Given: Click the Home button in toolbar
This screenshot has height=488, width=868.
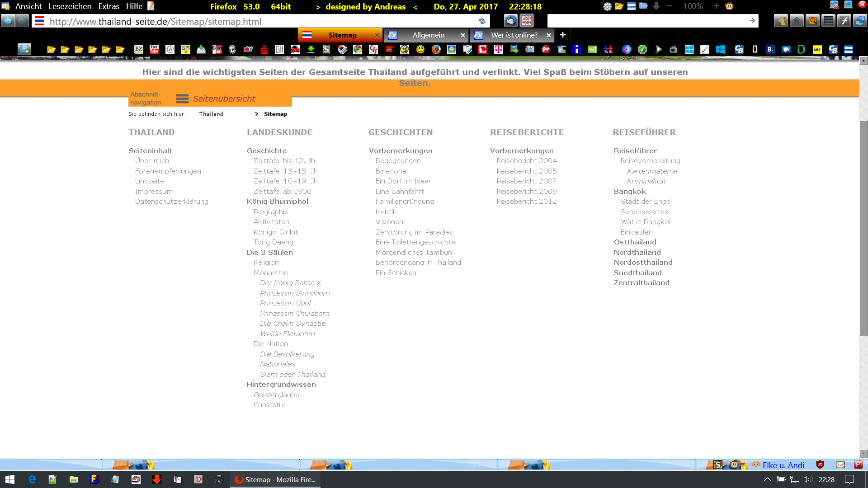Looking at the screenshot, I should pos(797,21).
